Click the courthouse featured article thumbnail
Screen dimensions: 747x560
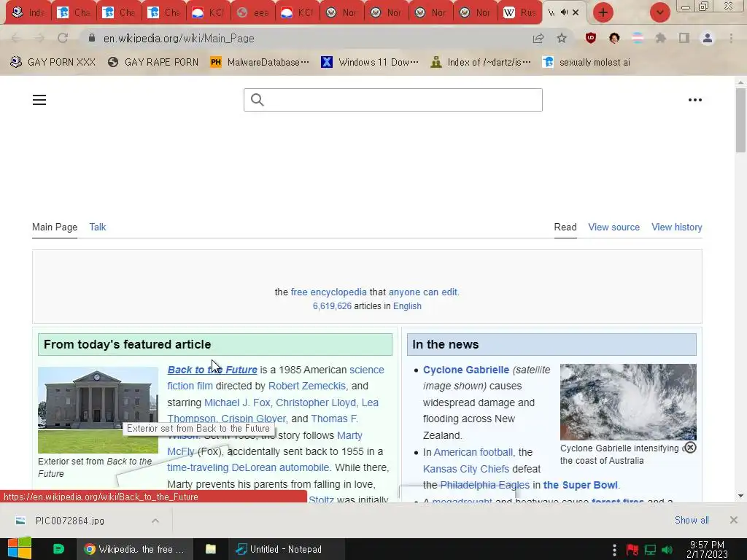pos(98,410)
